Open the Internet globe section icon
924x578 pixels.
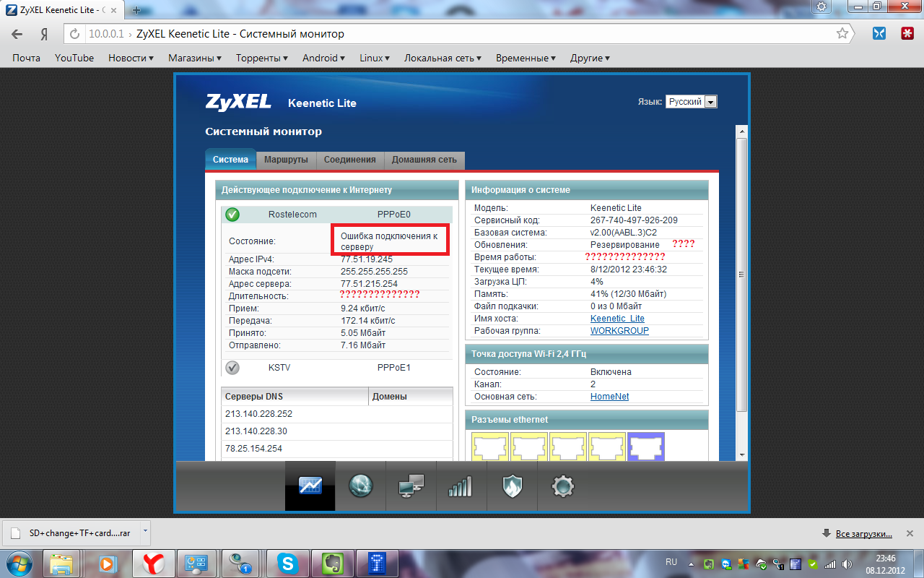tap(360, 486)
